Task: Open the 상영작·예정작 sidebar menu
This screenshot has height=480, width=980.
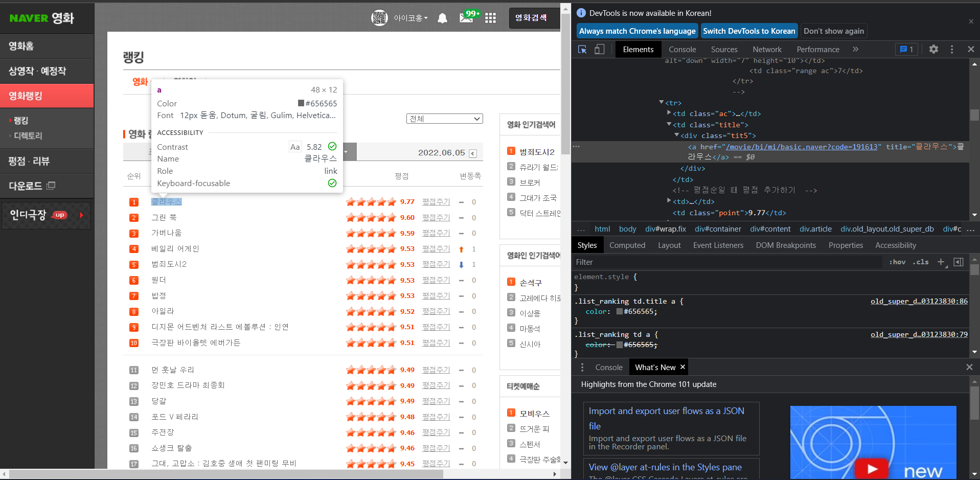Action: point(47,71)
